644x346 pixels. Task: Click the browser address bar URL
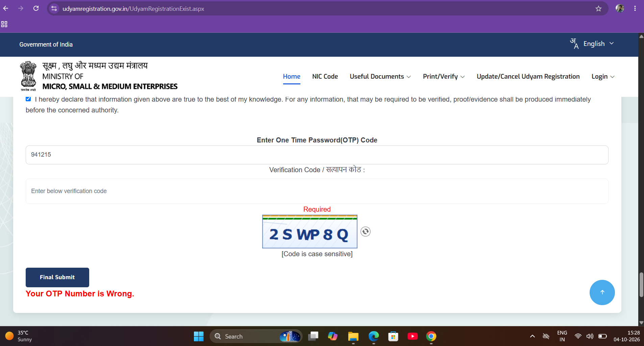coord(133,8)
